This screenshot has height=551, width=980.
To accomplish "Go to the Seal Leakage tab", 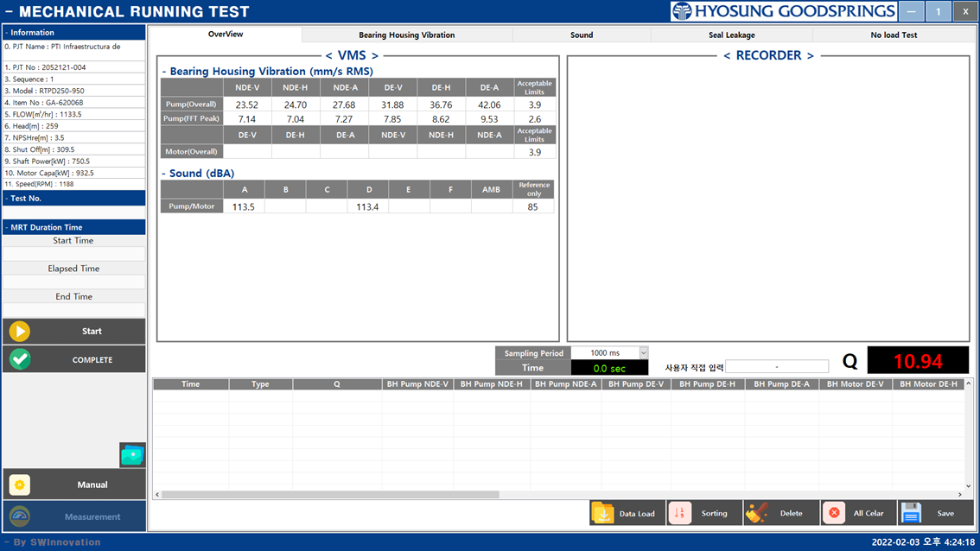I will [731, 35].
